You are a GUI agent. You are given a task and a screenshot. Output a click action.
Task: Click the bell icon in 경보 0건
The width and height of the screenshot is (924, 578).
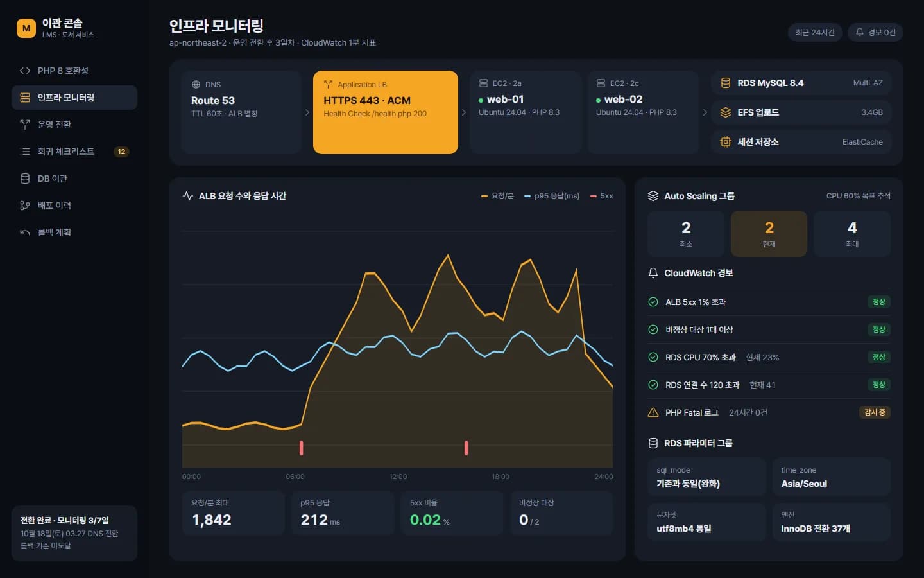[860, 32]
